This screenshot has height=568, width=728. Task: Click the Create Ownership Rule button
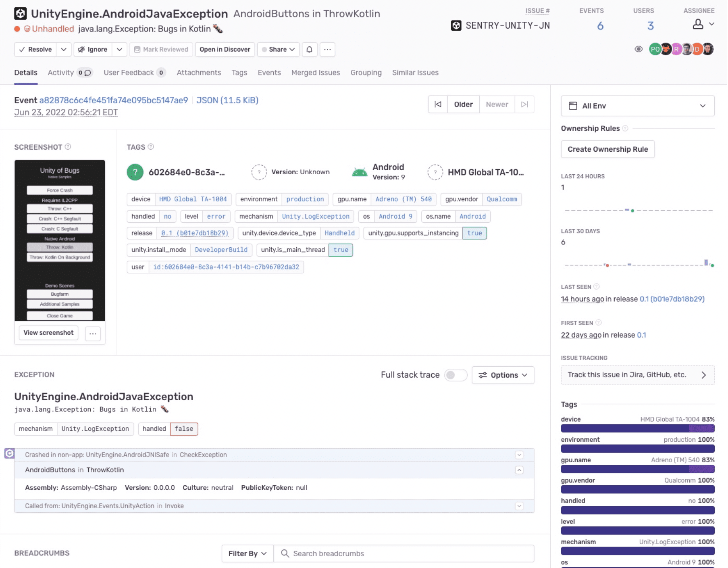coord(607,149)
